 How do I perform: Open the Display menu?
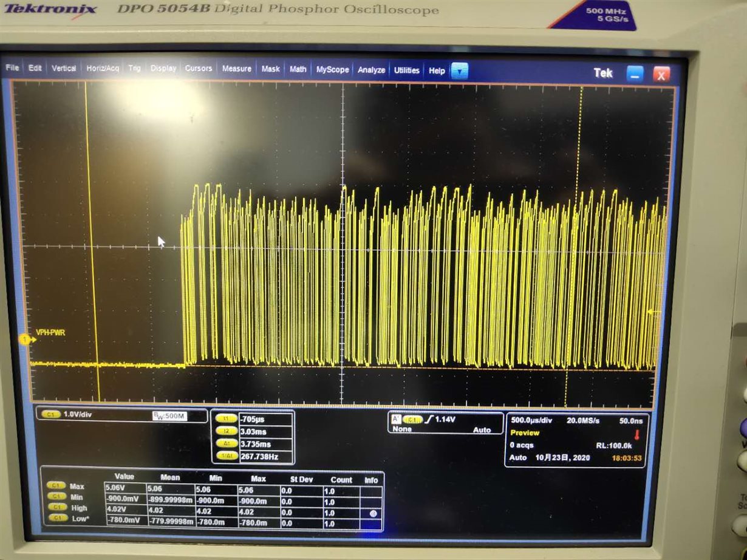point(163,68)
